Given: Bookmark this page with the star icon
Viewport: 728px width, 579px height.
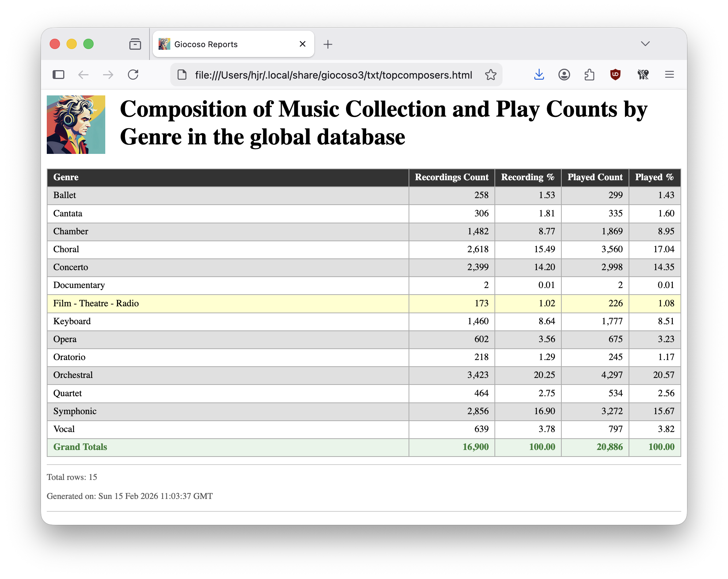Looking at the screenshot, I should (x=490, y=75).
